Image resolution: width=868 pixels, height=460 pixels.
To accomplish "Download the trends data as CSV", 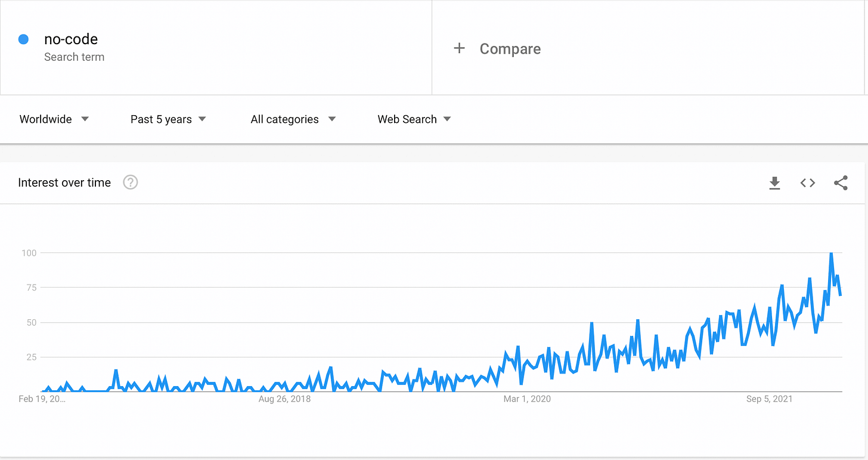I will (x=774, y=183).
